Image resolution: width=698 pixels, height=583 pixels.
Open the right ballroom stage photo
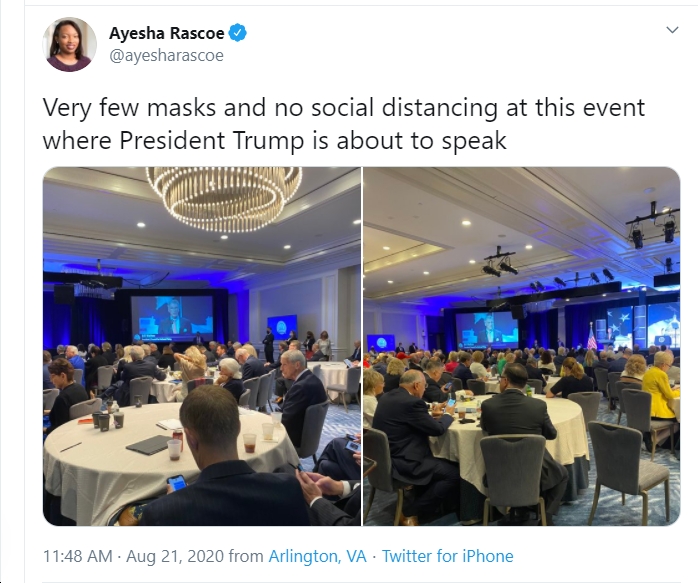(522, 346)
